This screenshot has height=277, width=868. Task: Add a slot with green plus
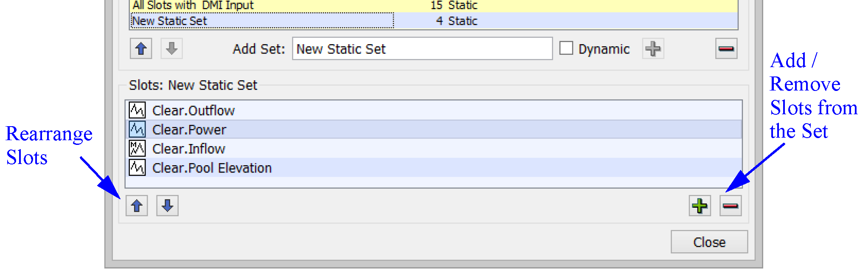tap(700, 206)
